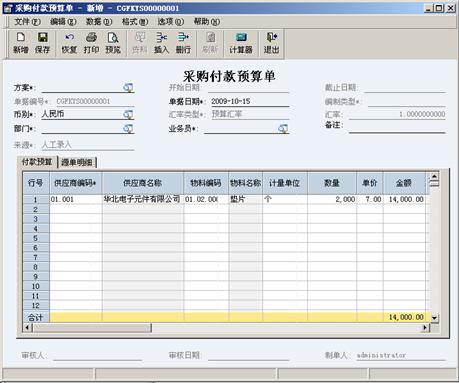The height and width of the screenshot is (383, 459).
Task: Click the 制单人 field showing administrator
Action: pyautogui.click(x=400, y=355)
